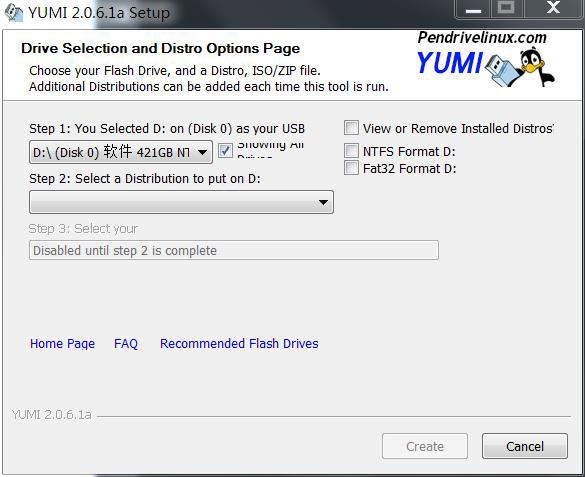
Task: Enable View or Remove Installed Distros
Action: click(351, 128)
